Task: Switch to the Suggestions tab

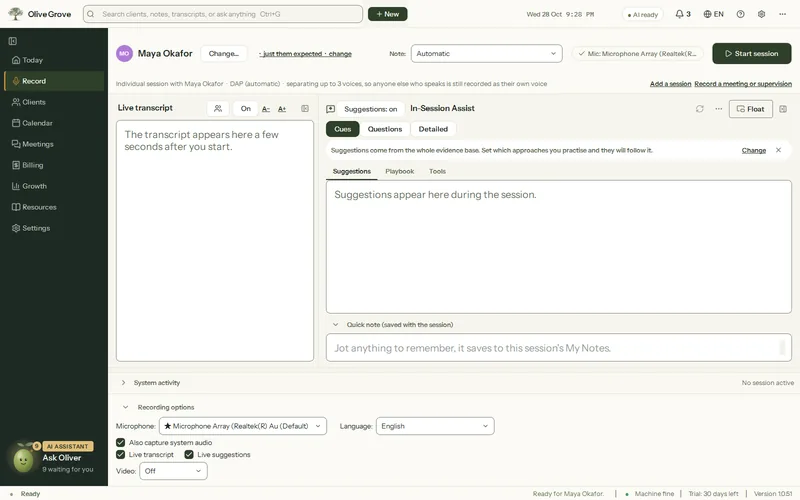Action: pos(352,171)
